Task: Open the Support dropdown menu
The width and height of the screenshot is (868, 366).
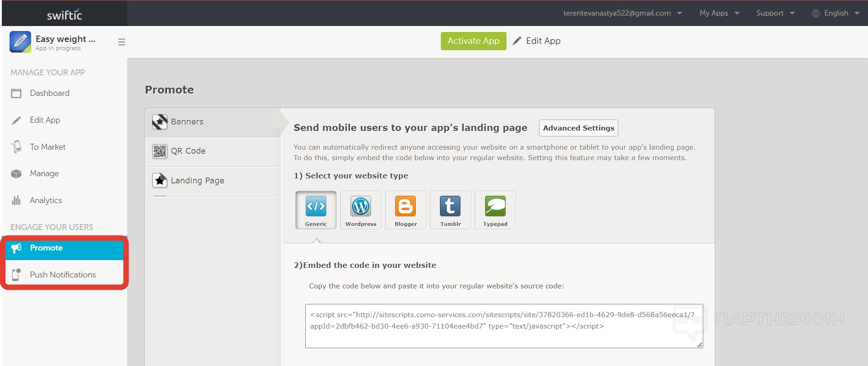Action: click(x=775, y=13)
